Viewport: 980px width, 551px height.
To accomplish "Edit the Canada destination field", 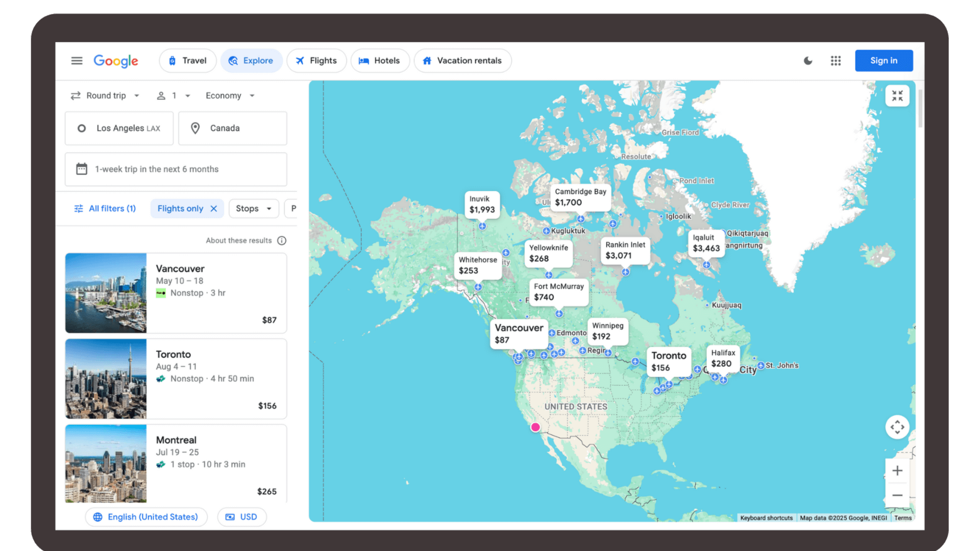I will click(x=232, y=128).
